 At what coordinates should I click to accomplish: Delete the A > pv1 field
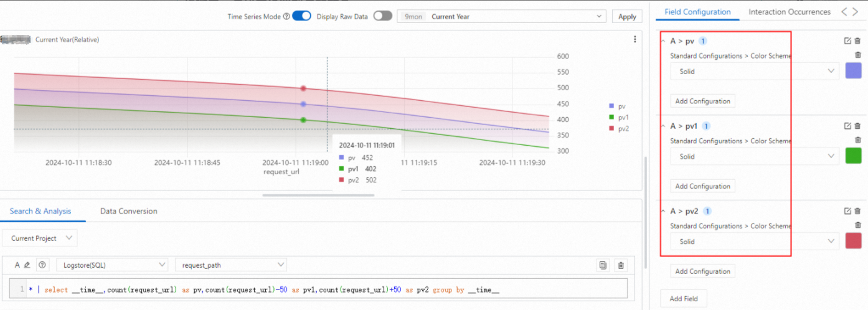tap(857, 126)
